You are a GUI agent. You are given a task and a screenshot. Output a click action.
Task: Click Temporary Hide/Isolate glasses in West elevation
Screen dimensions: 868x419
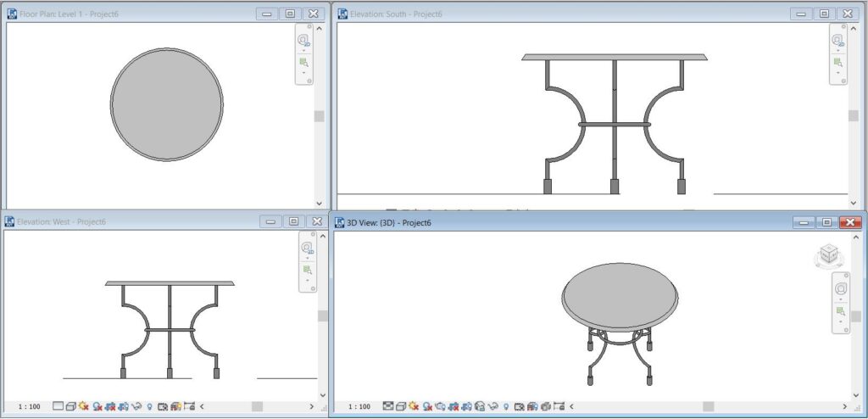[136, 406]
